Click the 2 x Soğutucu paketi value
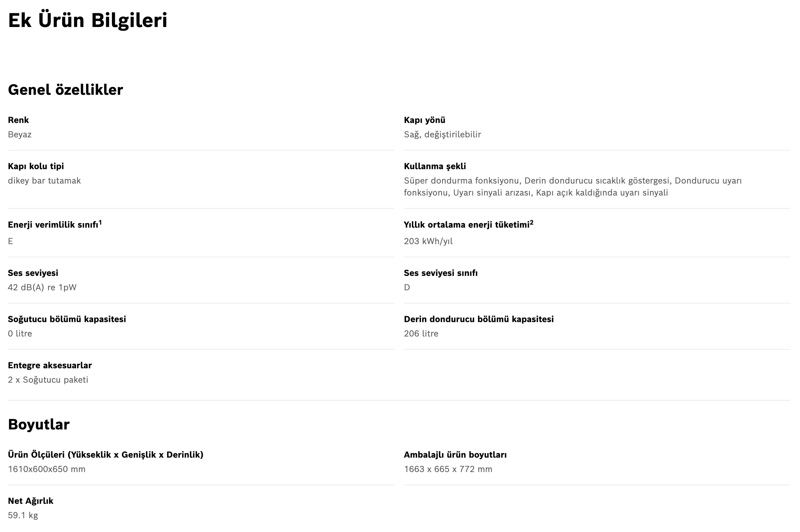This screenshot has height=532, width=800. pyautogui.click(x=48, y=380)
